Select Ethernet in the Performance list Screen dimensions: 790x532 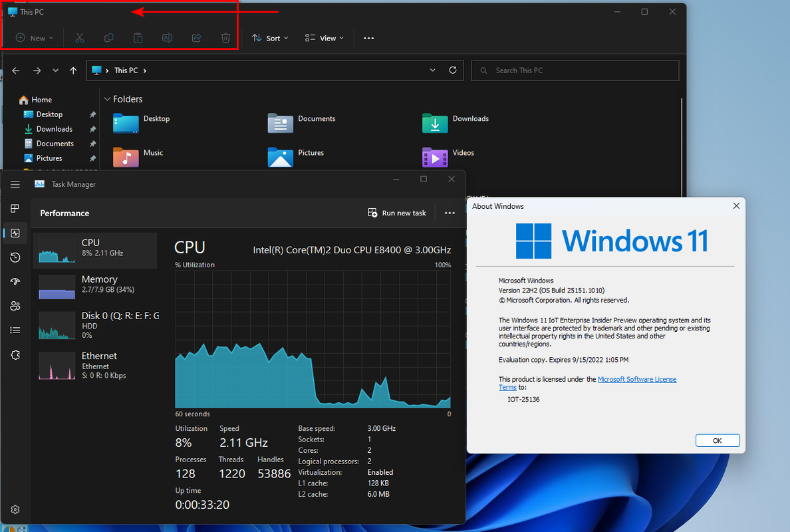point(95,365)
